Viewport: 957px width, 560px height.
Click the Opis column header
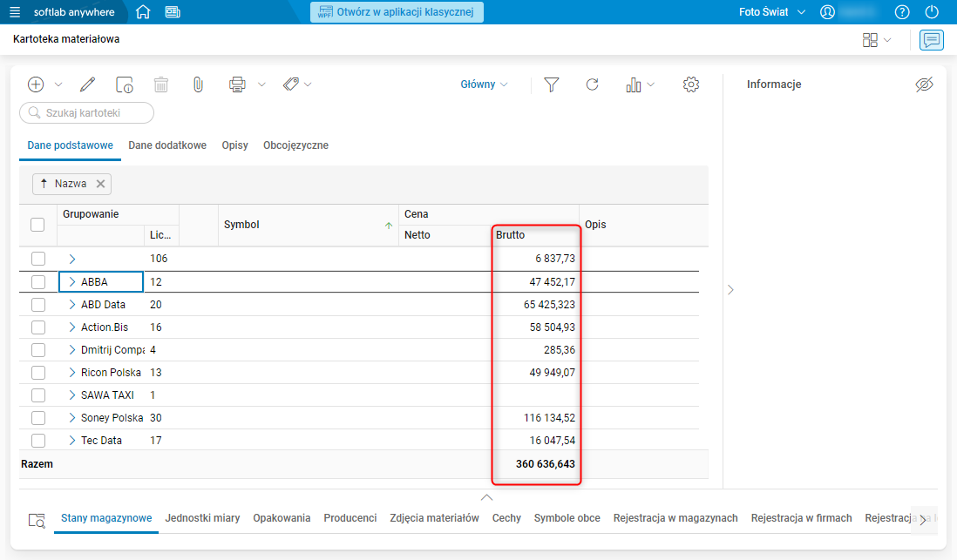(643, 225)
